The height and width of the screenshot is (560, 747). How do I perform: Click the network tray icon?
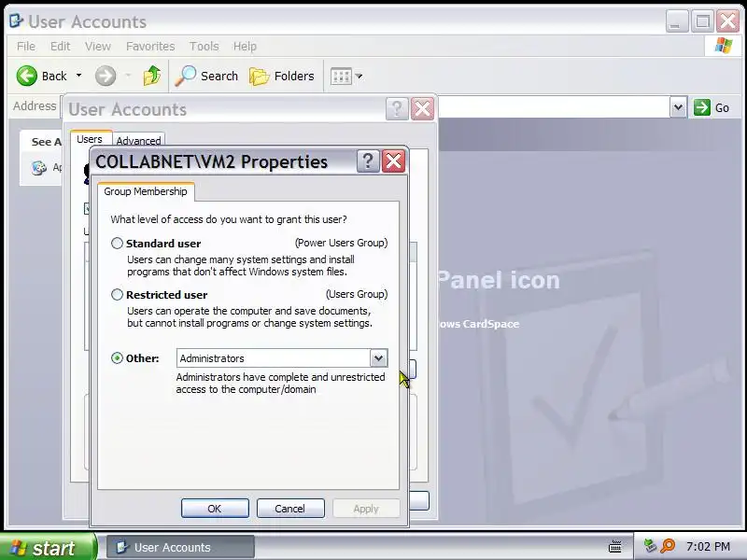(x=650, y=545)
